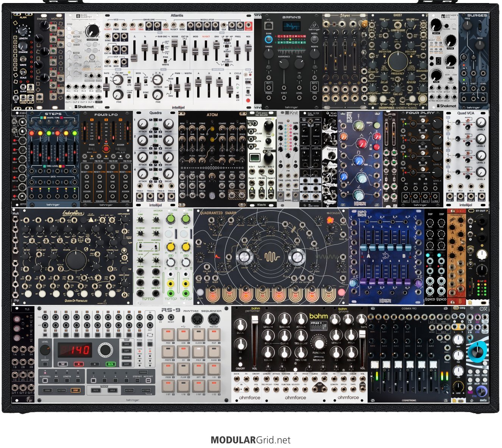
Task: Hit the RS-9 pad labeled FLAM
Action: 183,369
